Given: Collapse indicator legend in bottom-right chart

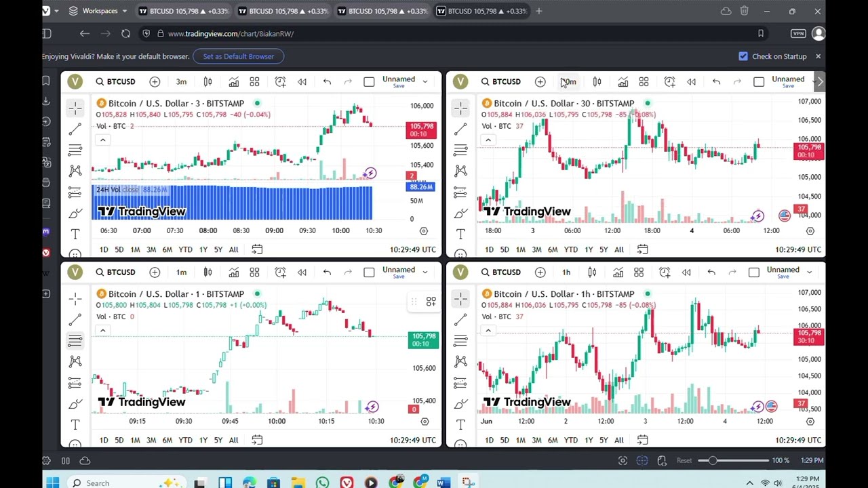Looking at the screenshot, I should 488,330.
